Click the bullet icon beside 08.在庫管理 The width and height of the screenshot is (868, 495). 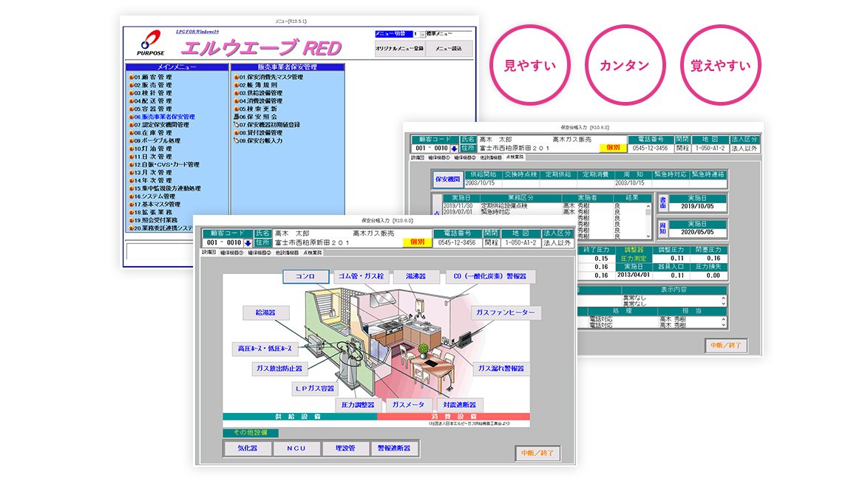pos(131,133)
